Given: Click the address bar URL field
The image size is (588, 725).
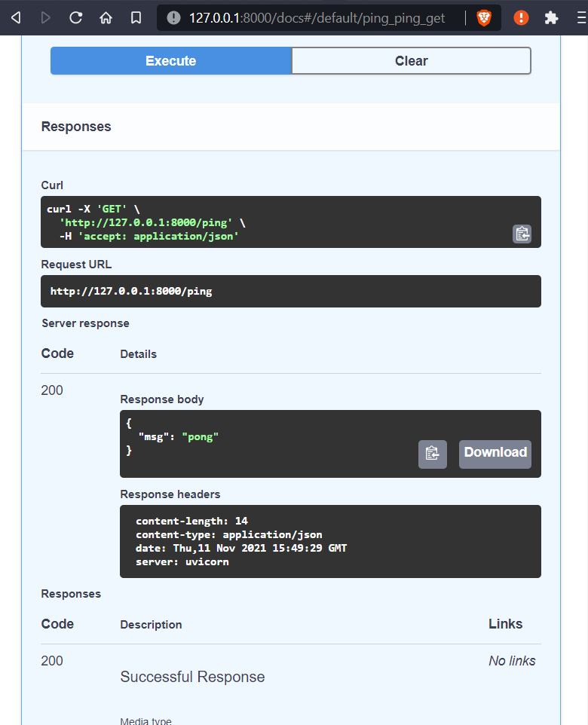Looking at the screenshot, I should click(x=317, y=18).
